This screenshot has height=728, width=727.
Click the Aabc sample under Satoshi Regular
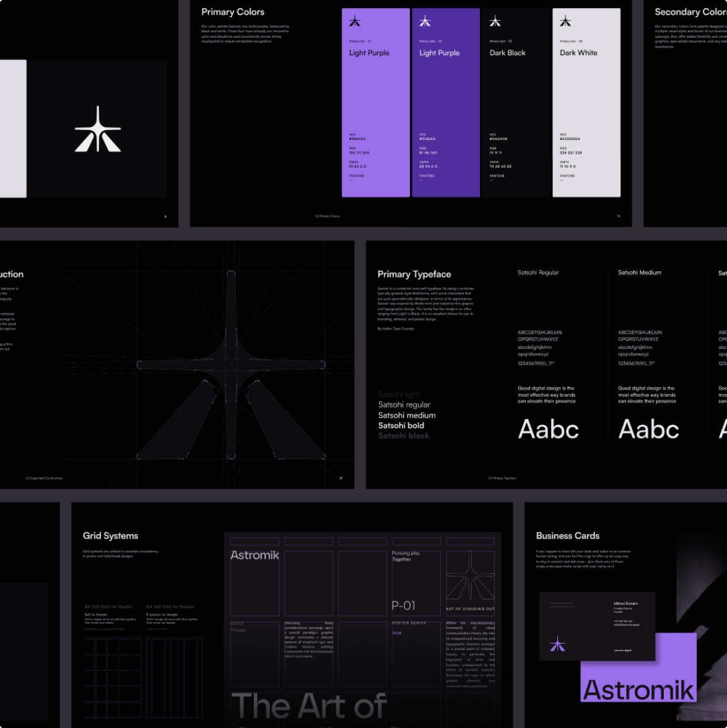[549, 429]
